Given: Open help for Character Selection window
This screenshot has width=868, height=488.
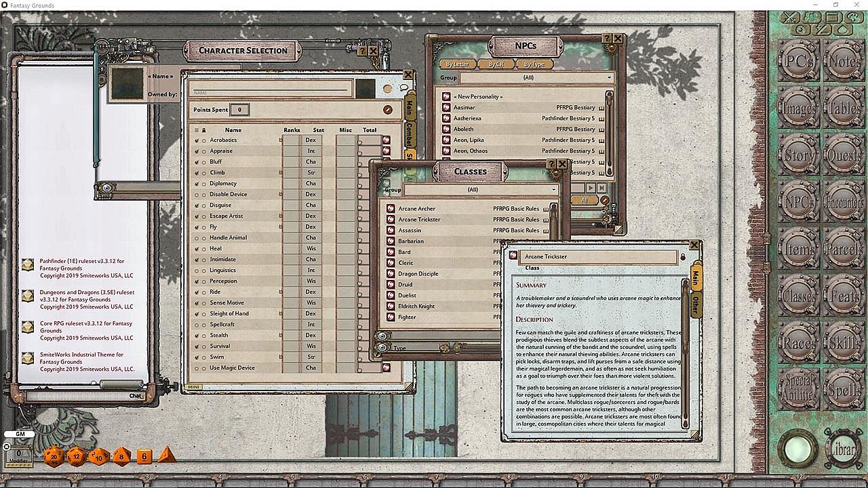Looking at the screenshot, I should [361, 51].
